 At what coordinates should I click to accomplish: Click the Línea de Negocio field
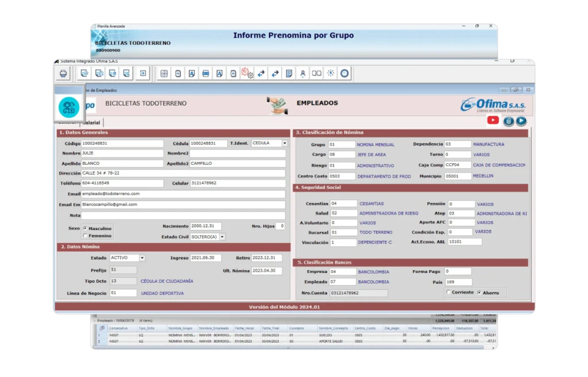click(123, 293)
